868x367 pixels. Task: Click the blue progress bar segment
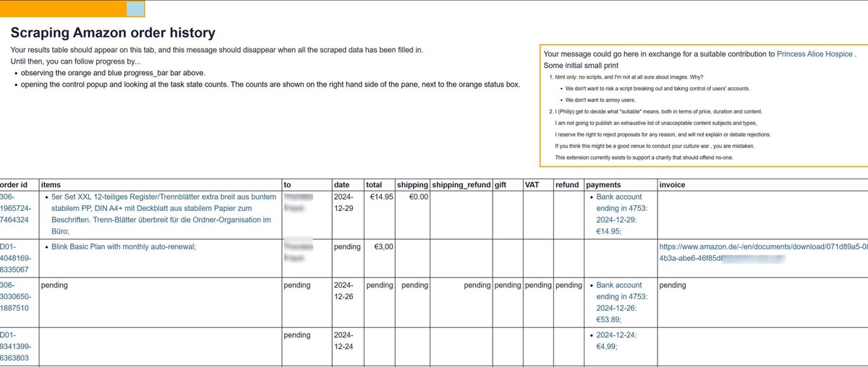point(135,9)
